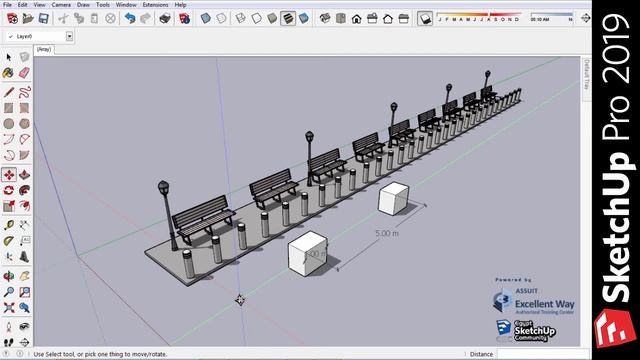Pick the Tape Measure tool

click(9, 225)
